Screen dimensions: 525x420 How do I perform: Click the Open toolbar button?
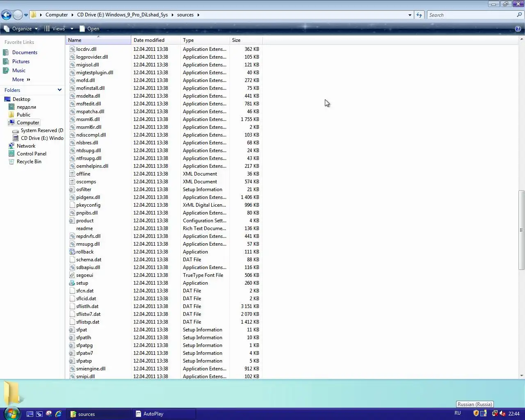pos(89,29)
